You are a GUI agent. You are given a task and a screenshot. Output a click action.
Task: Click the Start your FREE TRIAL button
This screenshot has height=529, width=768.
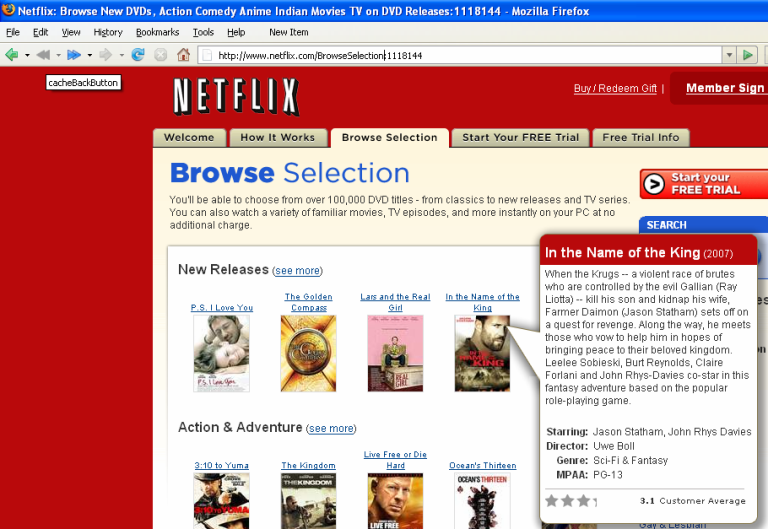[x=704, y=184]
